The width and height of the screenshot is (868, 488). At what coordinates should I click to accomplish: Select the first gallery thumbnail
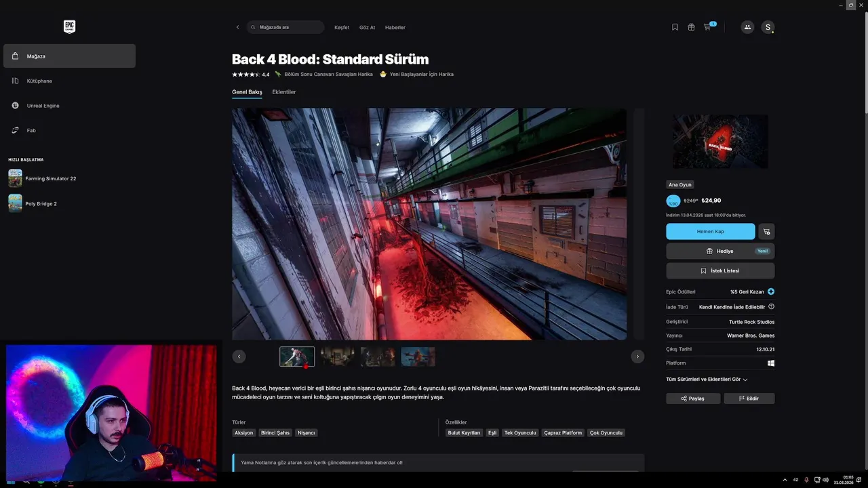tap(297, 357)
